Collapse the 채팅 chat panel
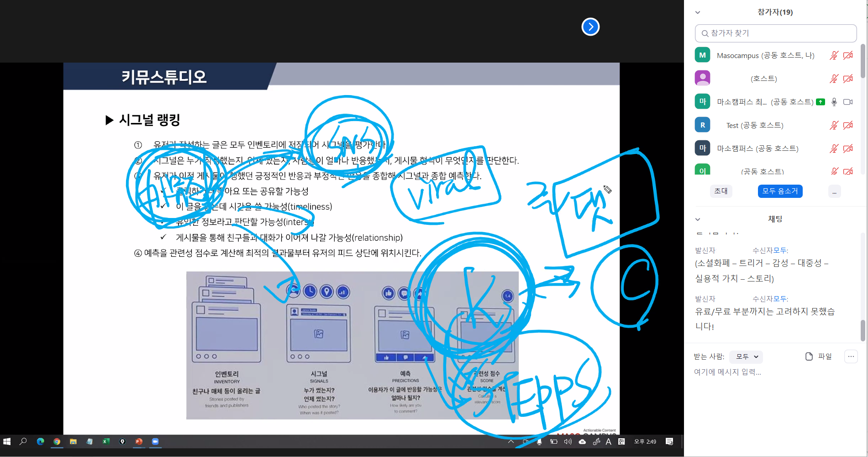 pyautogui.click(x=698, y=219)
